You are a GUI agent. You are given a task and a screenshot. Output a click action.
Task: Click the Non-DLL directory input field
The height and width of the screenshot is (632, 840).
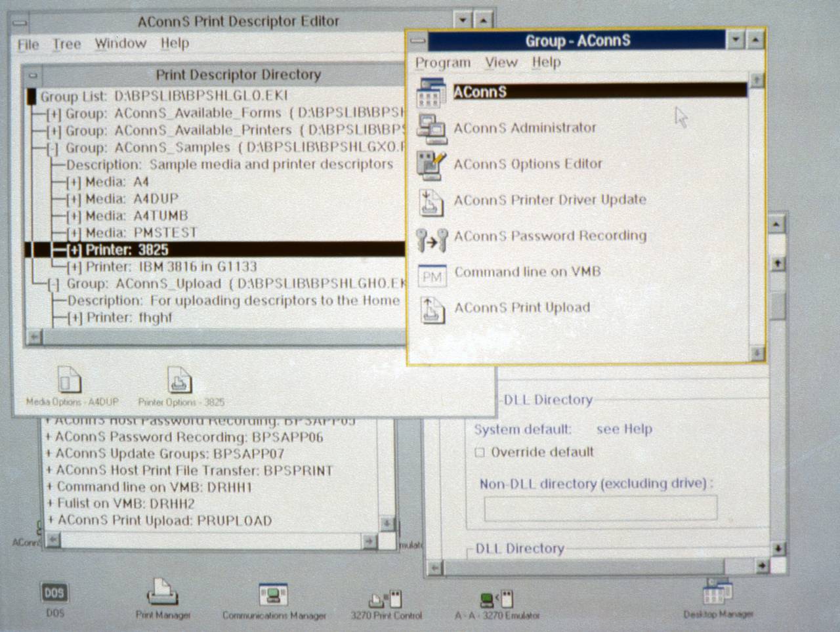(600, 508)
